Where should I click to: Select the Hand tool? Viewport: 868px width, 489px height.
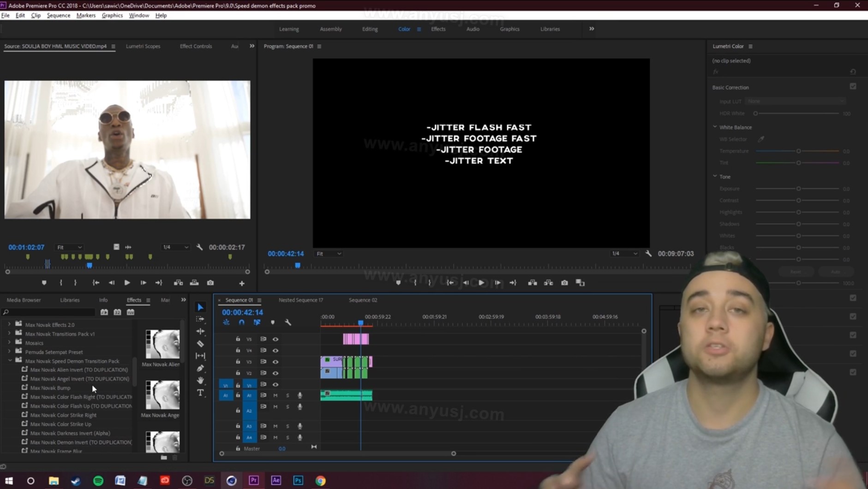point(200,381)
